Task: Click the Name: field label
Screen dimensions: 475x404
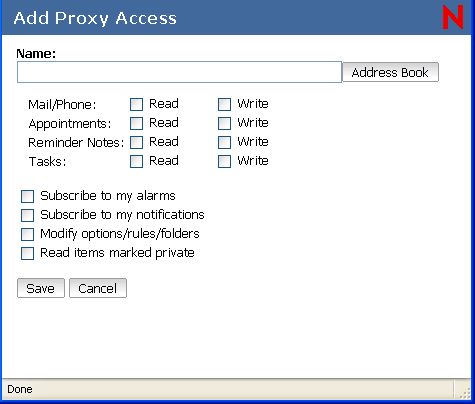Action: tap(36, 53)
